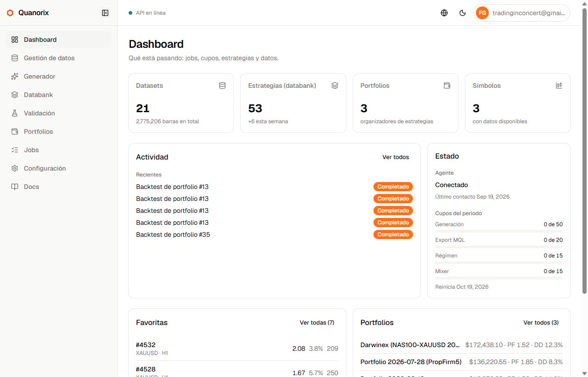Click the chart icon on the Símbolos card
Screen dimensions: 588x377
559,86
